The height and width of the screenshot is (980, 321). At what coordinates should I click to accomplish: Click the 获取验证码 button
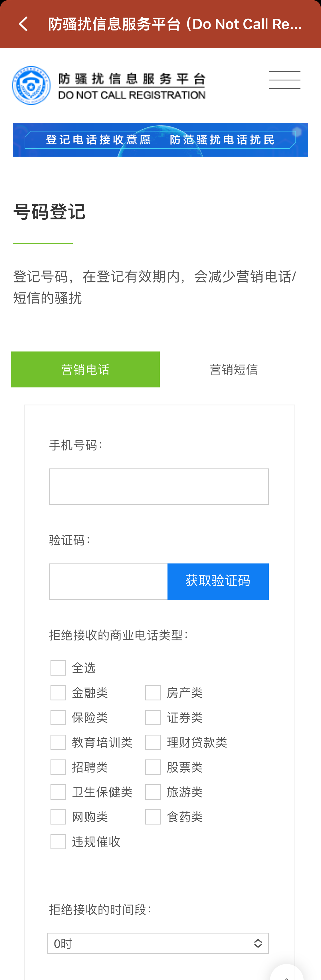pos(218,581)
